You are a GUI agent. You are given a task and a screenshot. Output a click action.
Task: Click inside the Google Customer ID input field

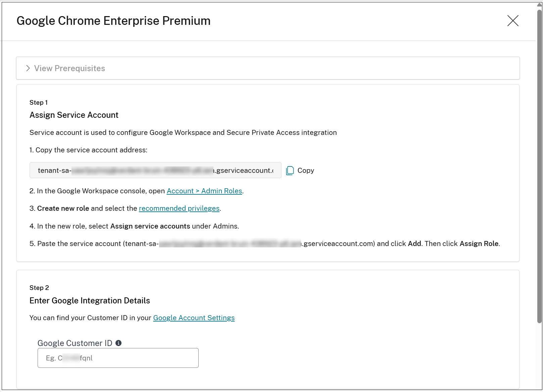(x=118, y=358)
